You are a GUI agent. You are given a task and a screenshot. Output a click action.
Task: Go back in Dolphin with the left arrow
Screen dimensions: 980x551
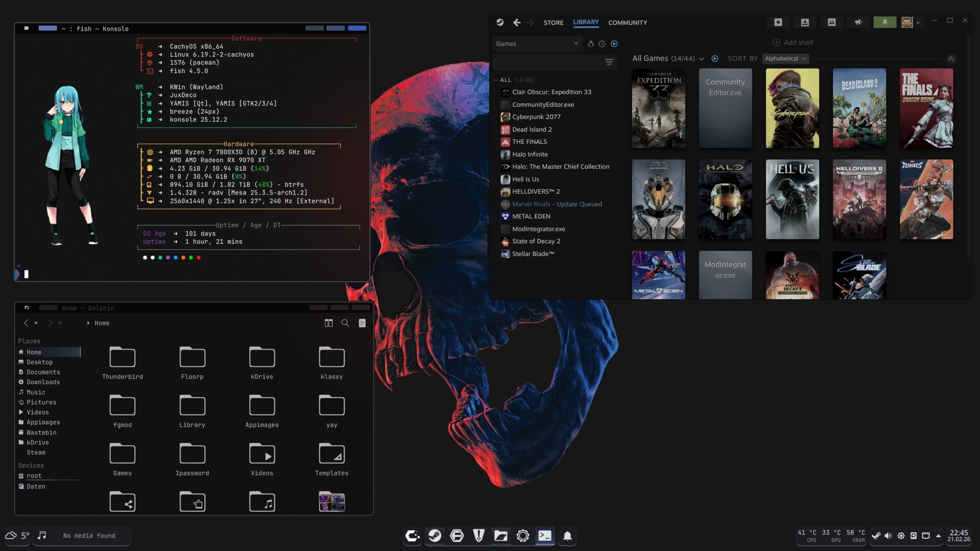click(x=26, y=323)
